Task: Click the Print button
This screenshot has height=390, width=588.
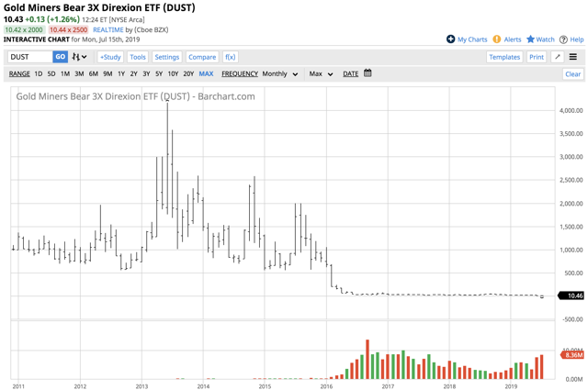Action: pos(537,57)
